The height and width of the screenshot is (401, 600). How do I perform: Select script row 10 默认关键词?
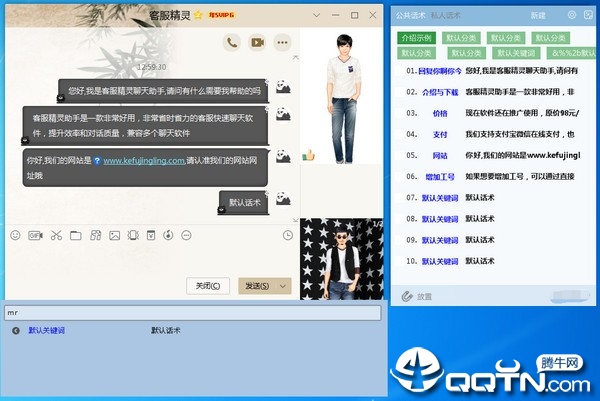pos(494,261)
